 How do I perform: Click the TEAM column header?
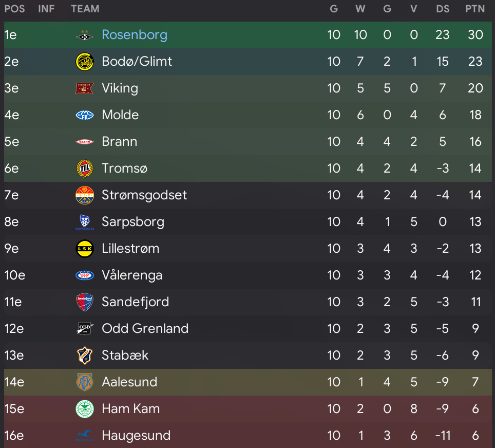[x=85, y=9]
